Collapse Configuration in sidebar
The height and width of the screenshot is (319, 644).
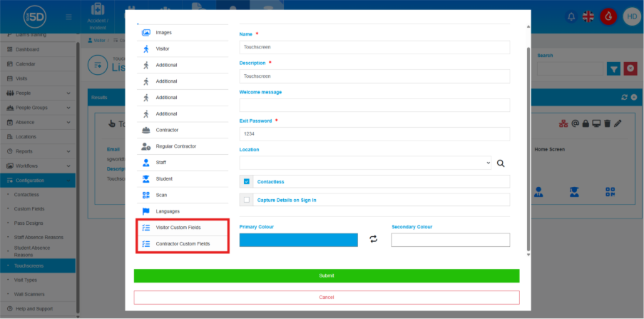[x=38, y=181]
